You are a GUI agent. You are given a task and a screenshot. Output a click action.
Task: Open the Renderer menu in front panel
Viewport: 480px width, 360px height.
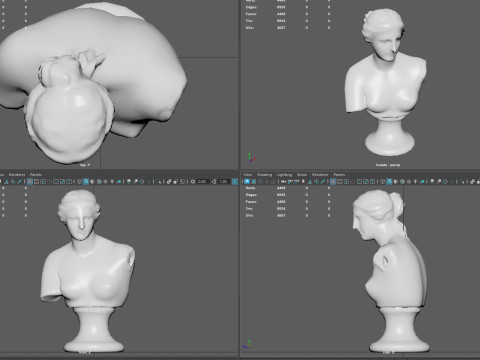point(17,174)
